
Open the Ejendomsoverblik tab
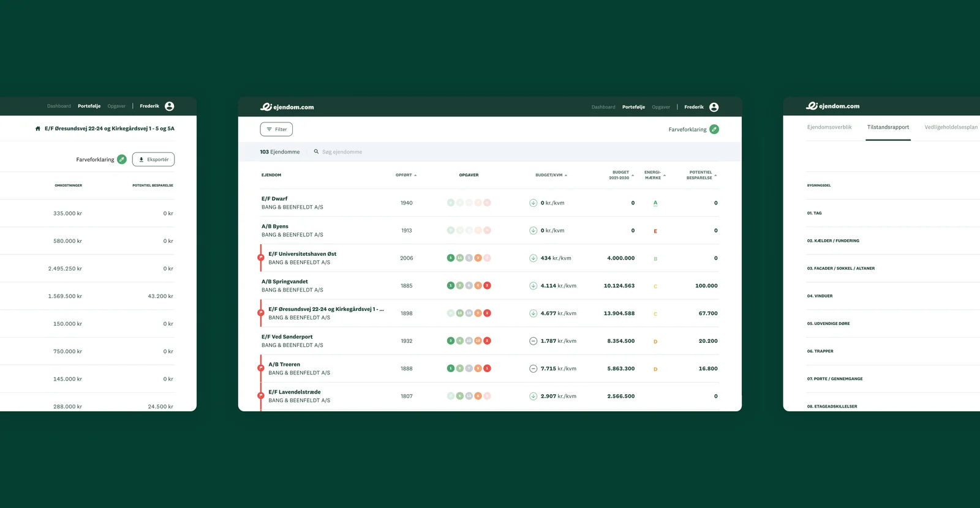pyautogui.click(x=829, y=127)
